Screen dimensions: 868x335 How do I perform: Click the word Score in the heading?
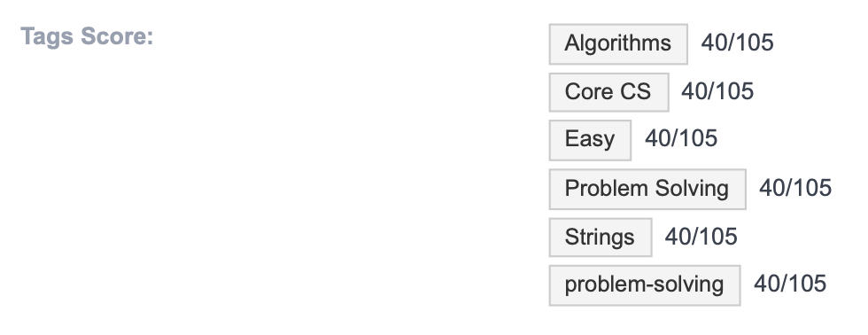click(117, 36)
